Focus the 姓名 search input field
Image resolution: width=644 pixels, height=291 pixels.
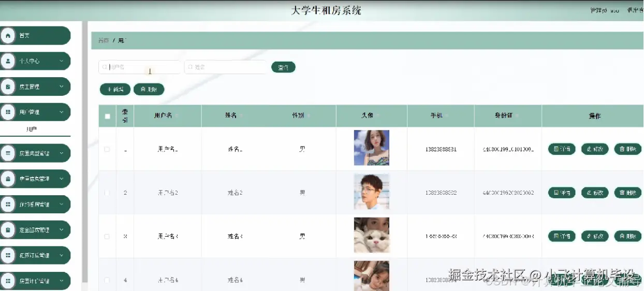[x=225, y=67]
